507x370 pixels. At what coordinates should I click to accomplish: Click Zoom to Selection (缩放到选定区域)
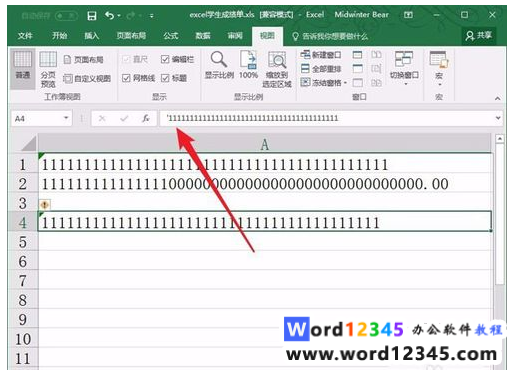click(277, 69)
